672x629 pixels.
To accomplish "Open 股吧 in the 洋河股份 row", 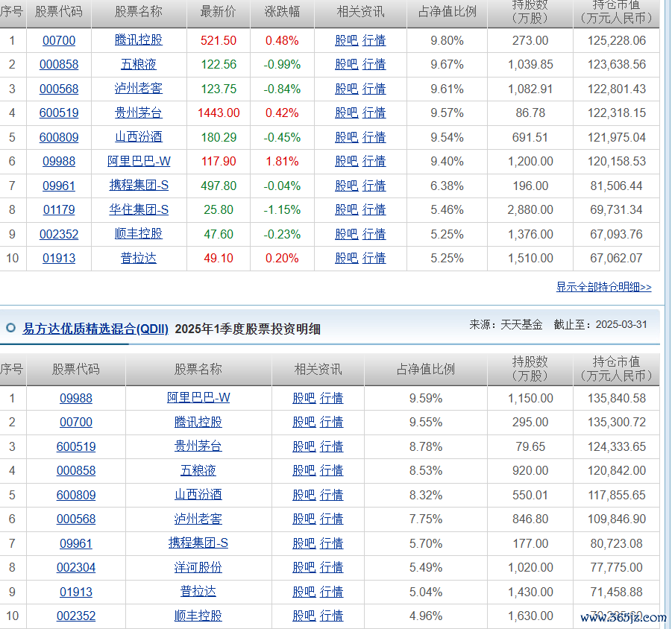I will coord(304,567).
